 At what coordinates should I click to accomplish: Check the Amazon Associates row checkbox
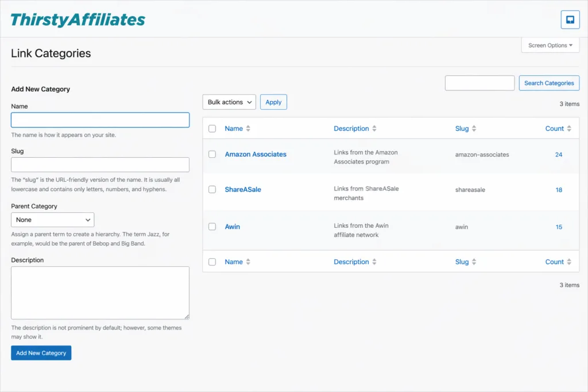coord(212,154)
